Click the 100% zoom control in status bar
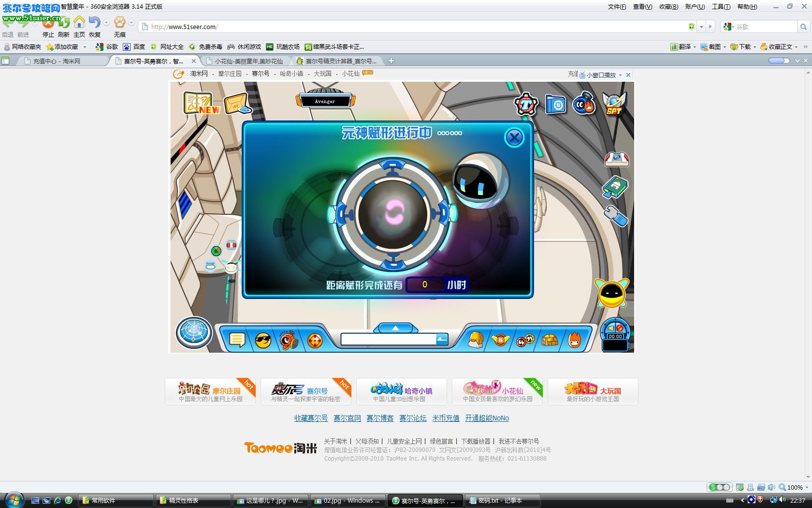The height and width of the screenshot is (508, 812). click(x=793, y=487)
